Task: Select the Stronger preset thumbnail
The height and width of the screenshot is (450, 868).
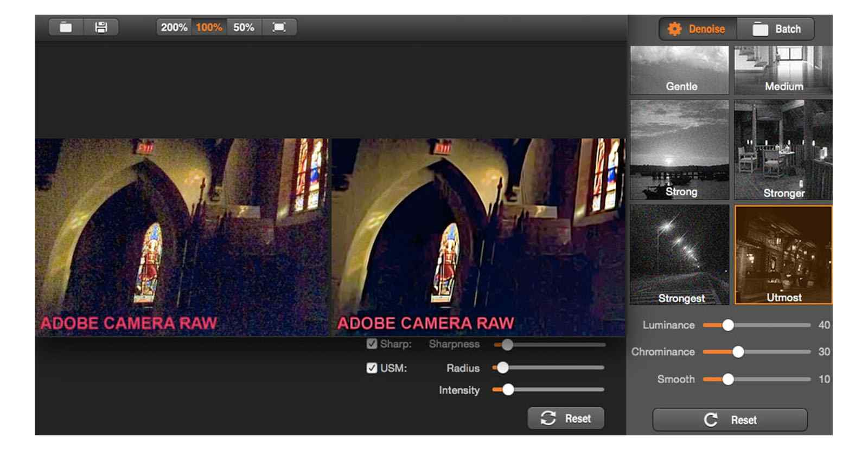Action: (783, 150)
